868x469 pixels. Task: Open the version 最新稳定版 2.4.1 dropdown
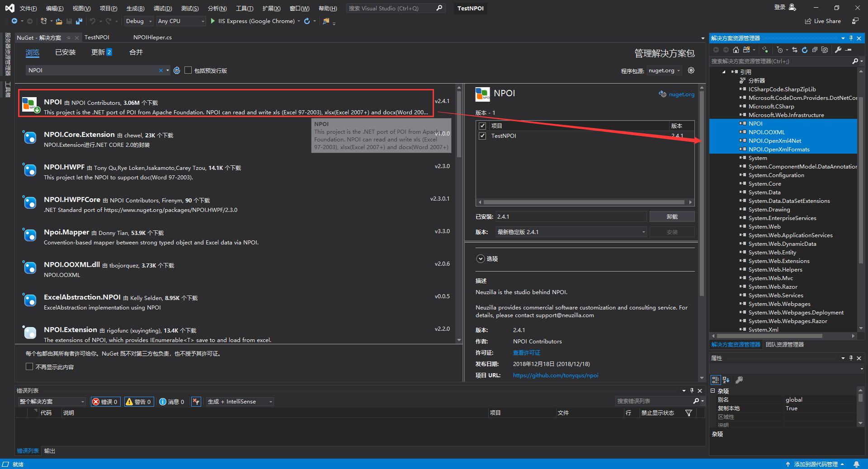pyautogui.click(x=571, y=232)
